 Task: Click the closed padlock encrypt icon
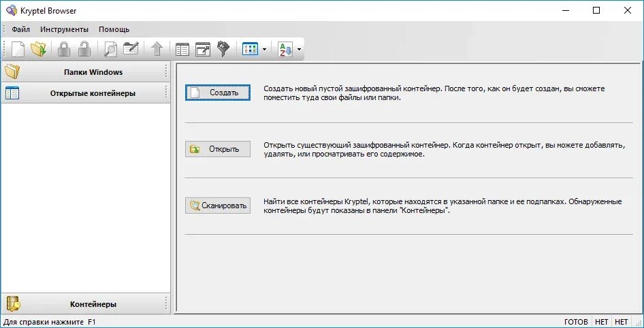[64, 49]
